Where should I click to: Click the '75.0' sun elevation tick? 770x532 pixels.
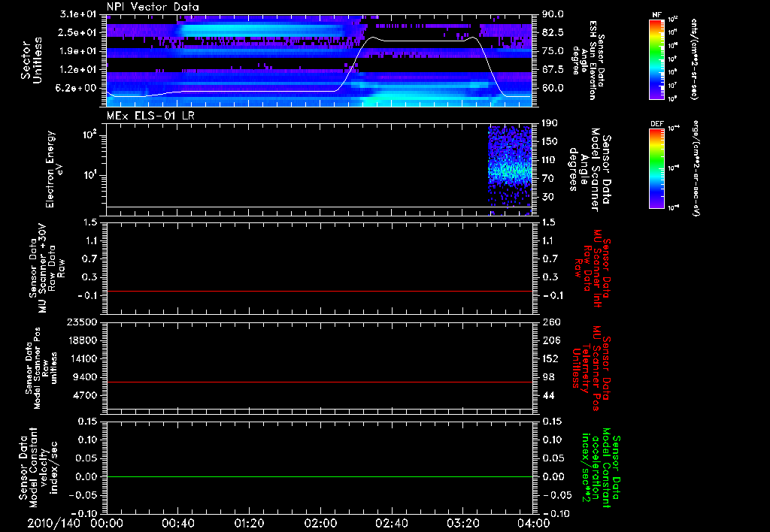click(553, 51)
